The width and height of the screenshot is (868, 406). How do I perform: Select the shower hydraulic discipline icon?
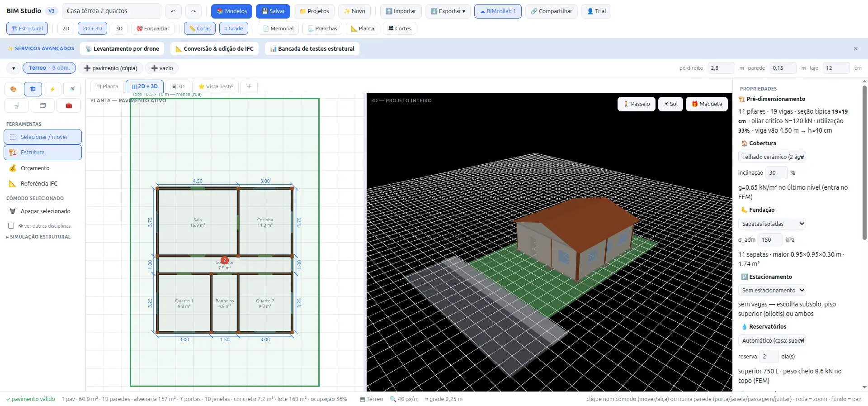point(72,89)
